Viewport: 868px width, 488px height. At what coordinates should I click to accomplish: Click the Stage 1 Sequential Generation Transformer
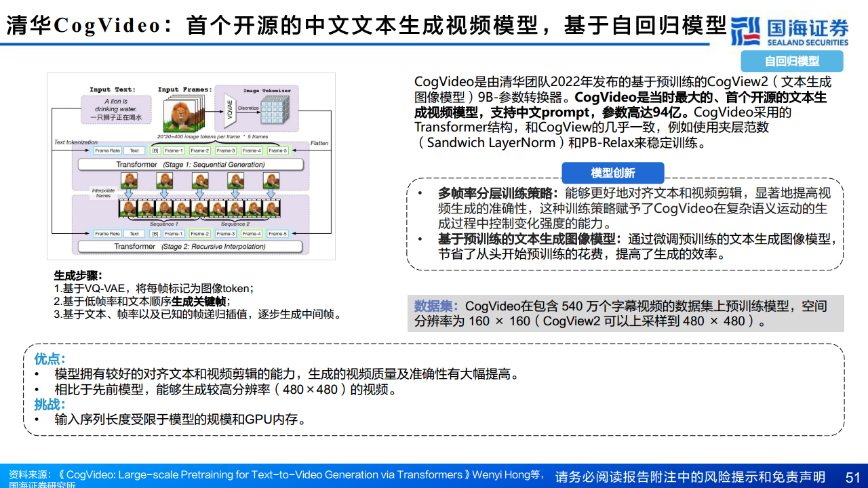191,165
